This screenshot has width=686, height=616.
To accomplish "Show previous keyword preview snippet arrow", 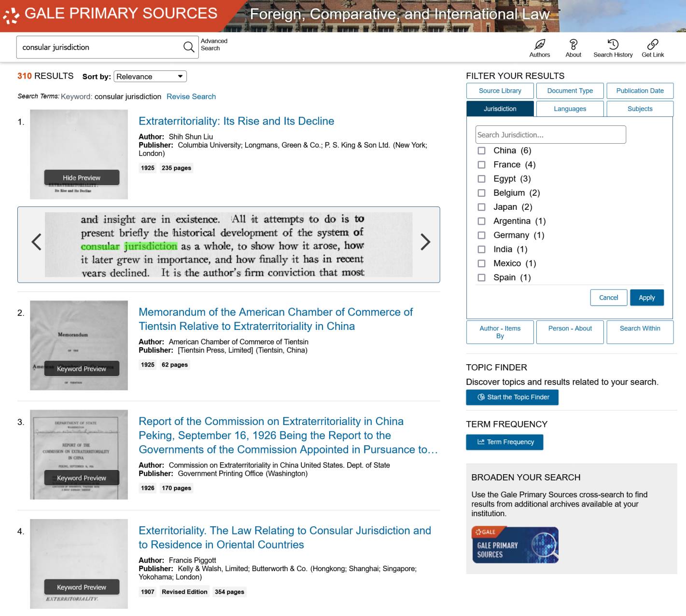I will [x=36, y=242].
